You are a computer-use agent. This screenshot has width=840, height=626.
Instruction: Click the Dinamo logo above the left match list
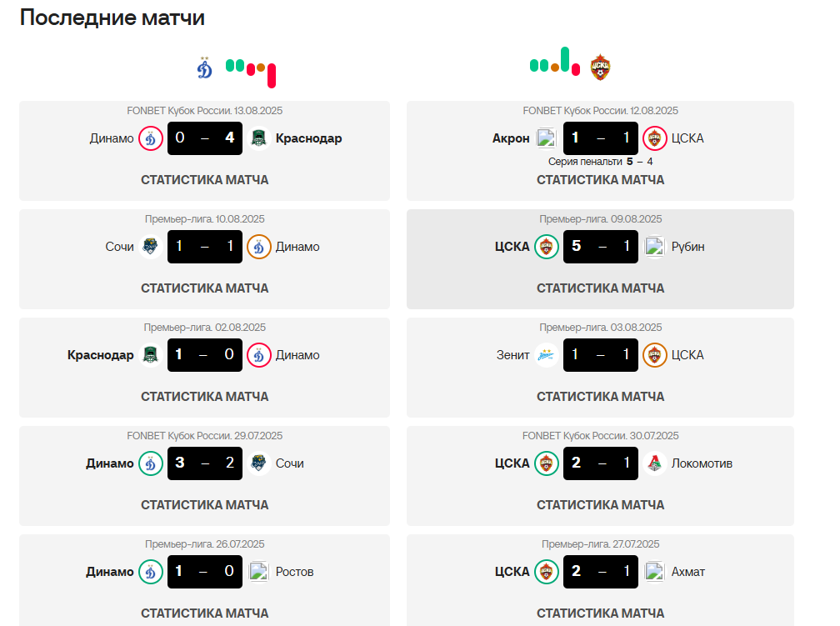point(205,68)
